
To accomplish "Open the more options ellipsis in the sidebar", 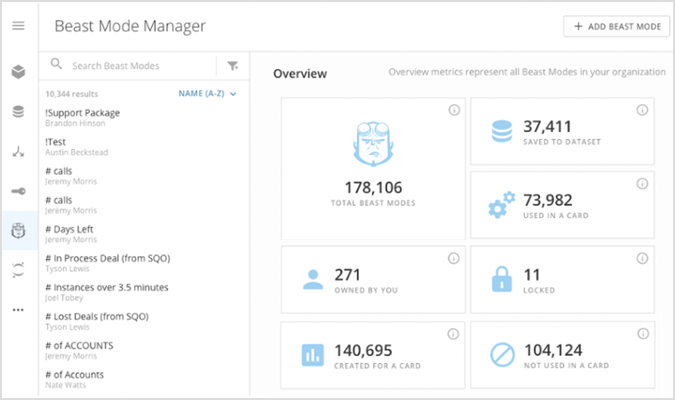I will (x=18, y=309).
